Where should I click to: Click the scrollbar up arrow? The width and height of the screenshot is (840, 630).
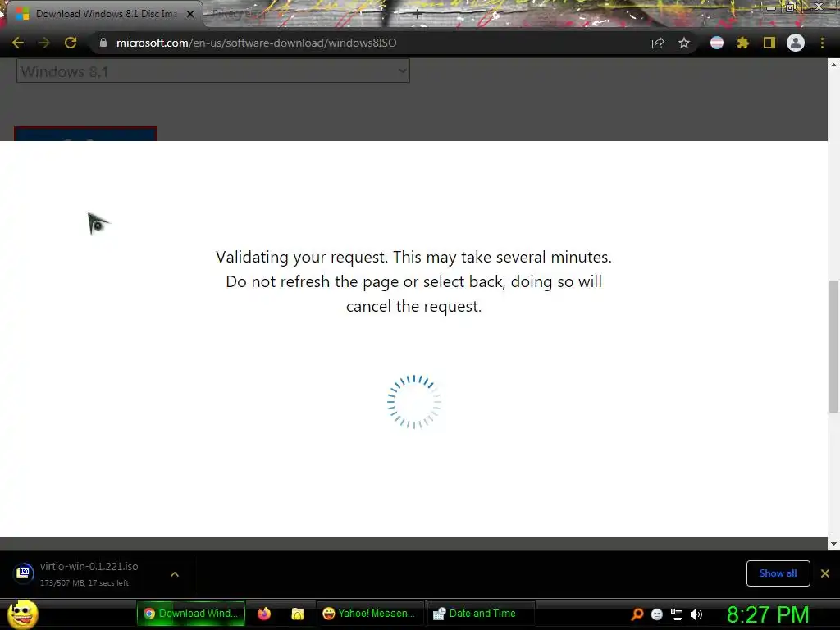pyautogui.click(x=833, y=65)
